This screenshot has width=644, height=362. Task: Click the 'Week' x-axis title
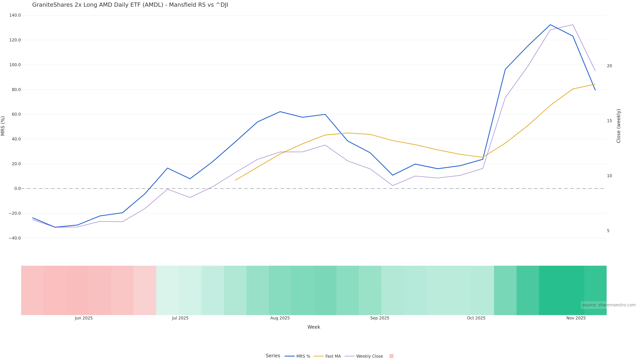(314, 327)
